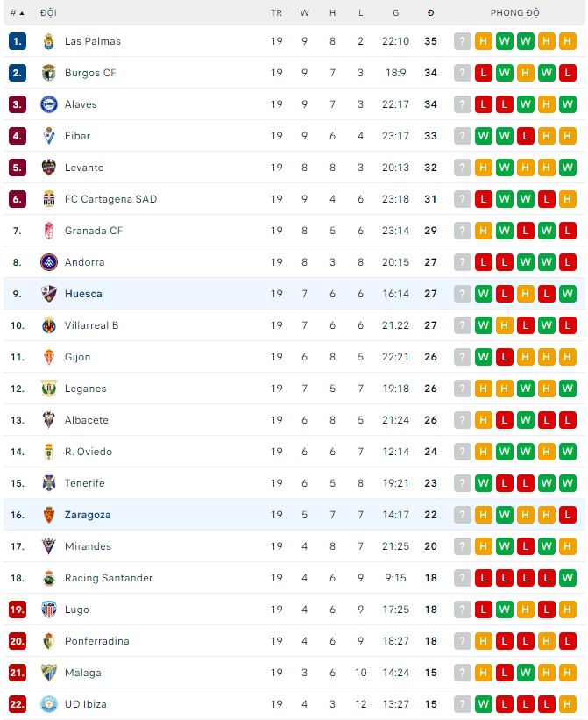Open the Huesca team page
This screenshot has height=720, width=588.
pyautogui.click(x=84, y=294)
